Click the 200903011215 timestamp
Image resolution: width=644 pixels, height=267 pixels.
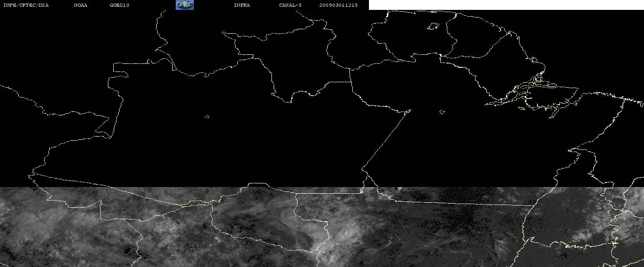[x=338, y=5]
